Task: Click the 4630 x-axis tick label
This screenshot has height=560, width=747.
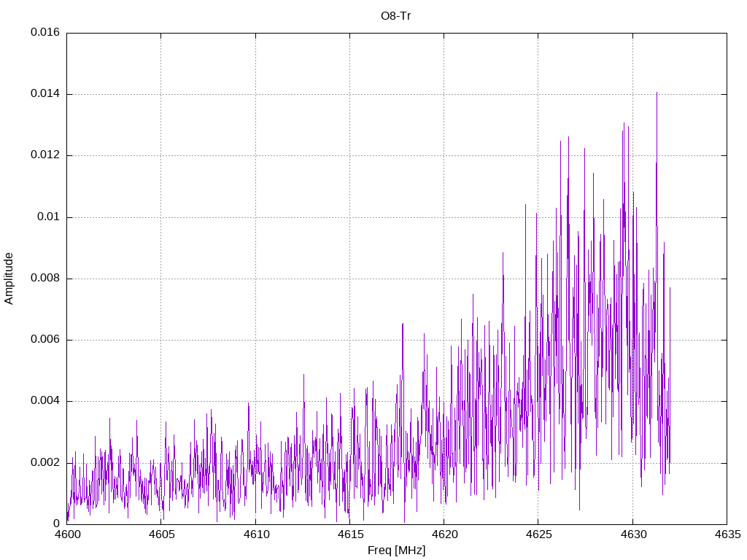Action: (632, 534)
